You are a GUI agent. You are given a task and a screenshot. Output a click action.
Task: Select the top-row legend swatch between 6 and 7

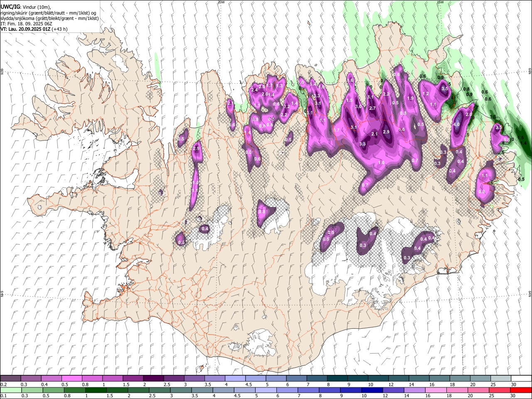tap(297, 378)
